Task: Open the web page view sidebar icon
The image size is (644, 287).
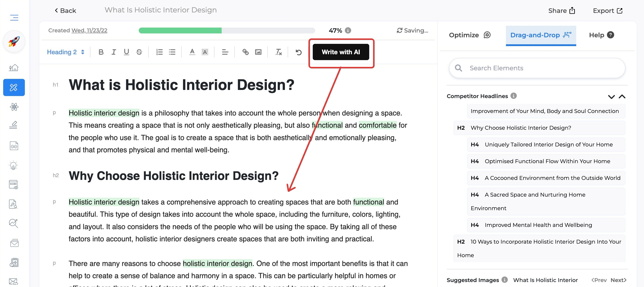Action: (x=13, y=184)
